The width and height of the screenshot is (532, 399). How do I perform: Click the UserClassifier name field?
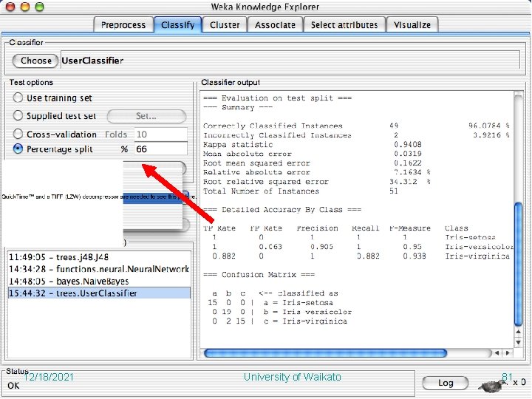(x=290, y=61)
